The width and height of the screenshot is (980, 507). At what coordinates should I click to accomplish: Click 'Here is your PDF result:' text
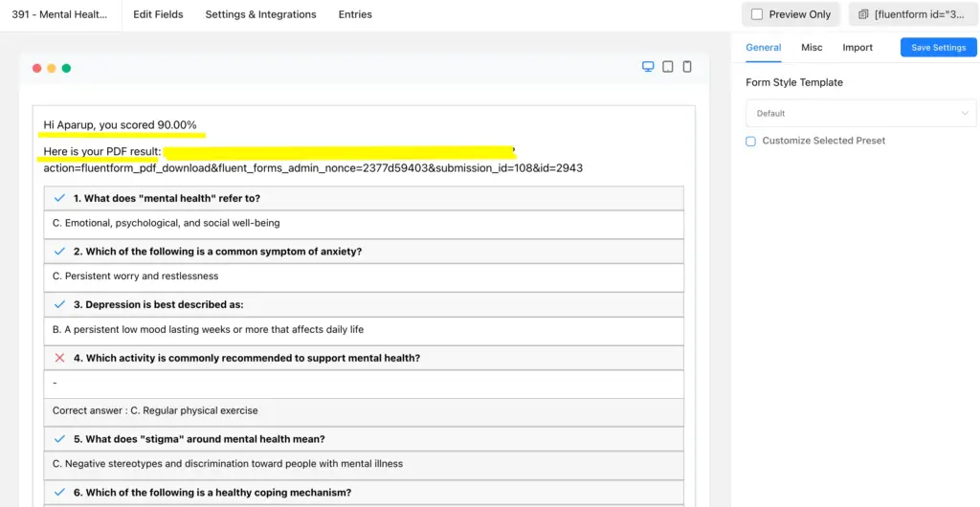click(102, 152)
